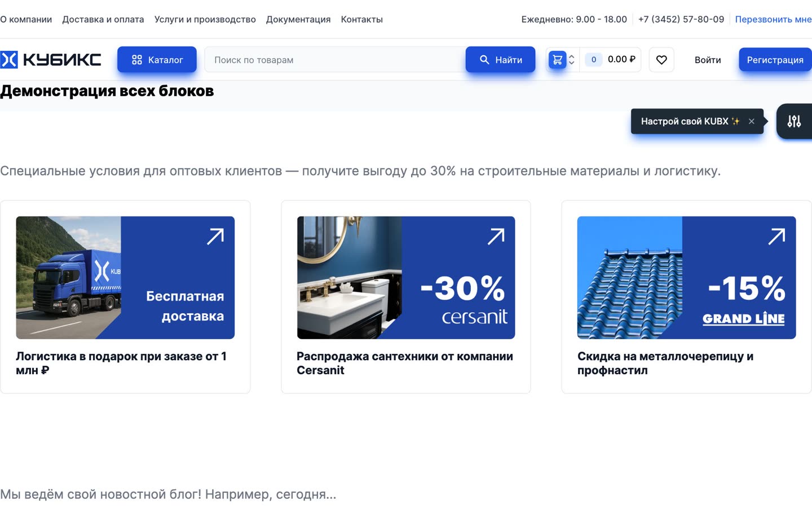Click the КУБИКС brand wordmark

62,59
